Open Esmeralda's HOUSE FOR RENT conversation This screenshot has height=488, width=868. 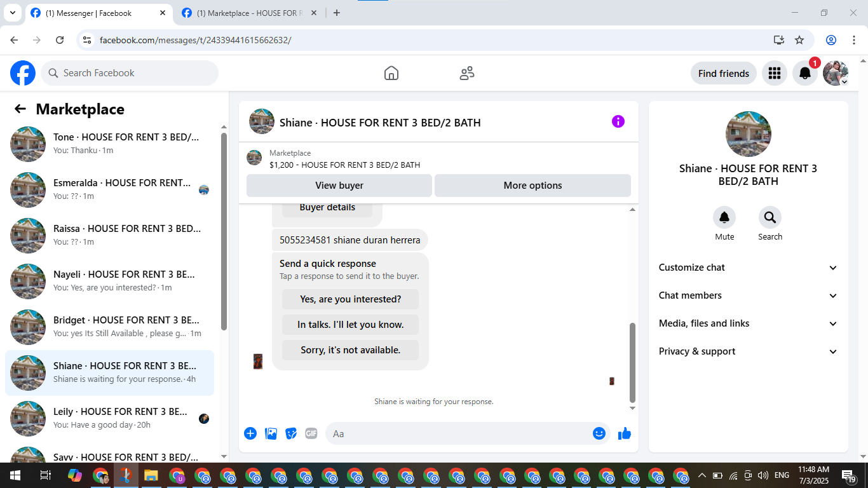[x=109, y=190]
